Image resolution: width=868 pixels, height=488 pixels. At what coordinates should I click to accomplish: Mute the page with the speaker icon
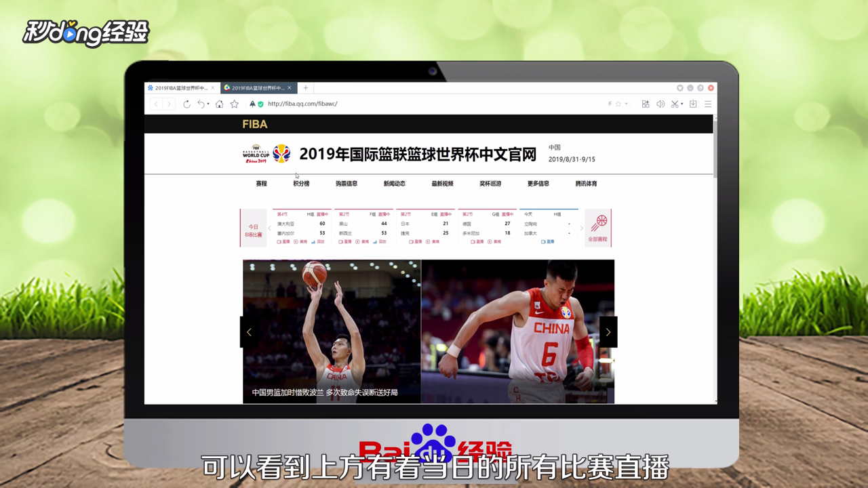click(x=660, y=104)
